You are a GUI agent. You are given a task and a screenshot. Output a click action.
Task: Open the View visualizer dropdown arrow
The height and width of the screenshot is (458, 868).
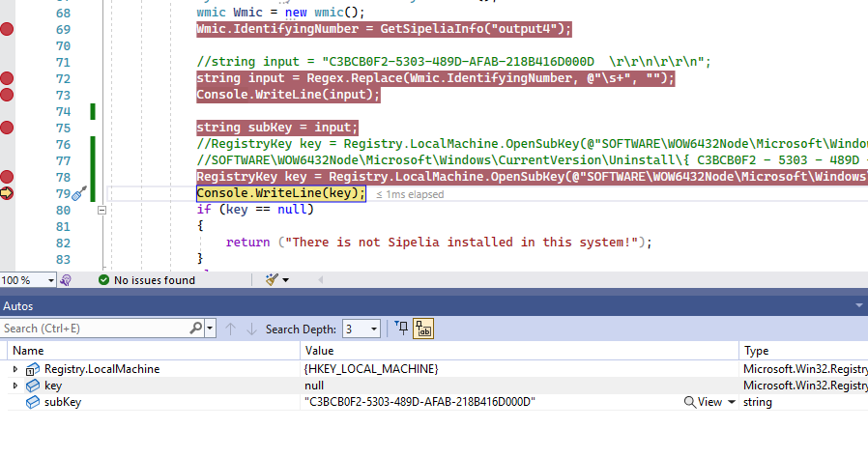click(732, 402)
